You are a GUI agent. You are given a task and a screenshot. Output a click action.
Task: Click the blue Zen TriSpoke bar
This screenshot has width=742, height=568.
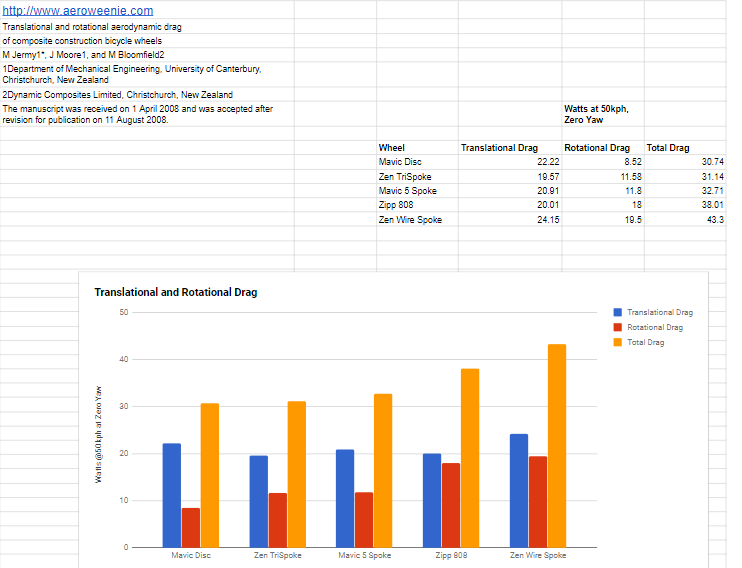click(x=258, y=502)
